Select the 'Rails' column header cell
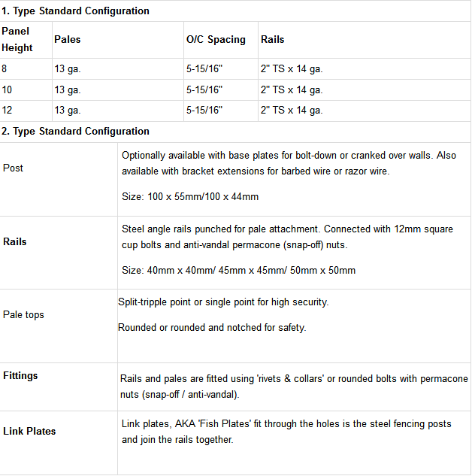This screenshot has width=472, height=476. click(272, 39)
